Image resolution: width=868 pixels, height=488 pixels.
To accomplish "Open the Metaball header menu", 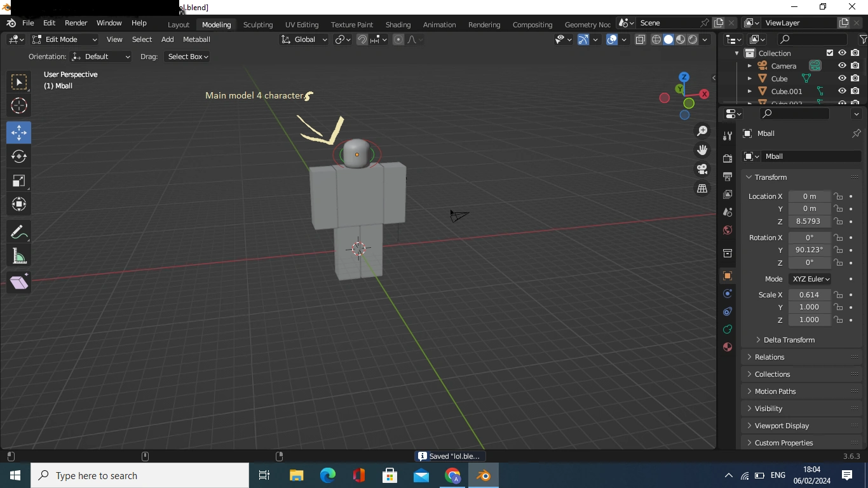I will click(196, 39).
